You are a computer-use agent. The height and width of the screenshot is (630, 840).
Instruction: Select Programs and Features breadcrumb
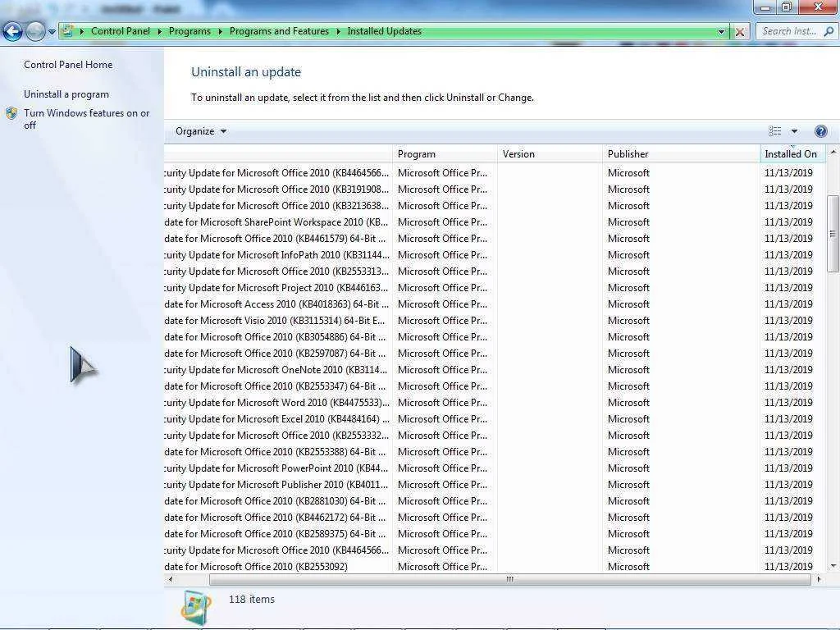tap(279, 31)
